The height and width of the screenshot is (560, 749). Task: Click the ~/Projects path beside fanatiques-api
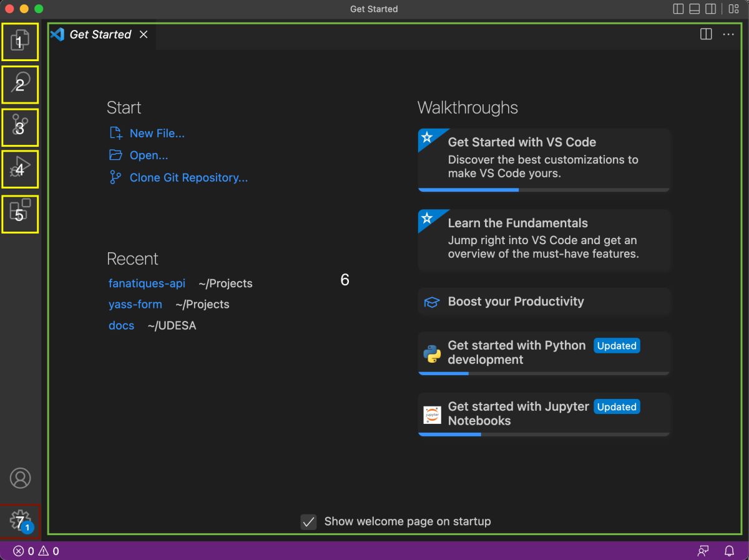coord(225,283)
